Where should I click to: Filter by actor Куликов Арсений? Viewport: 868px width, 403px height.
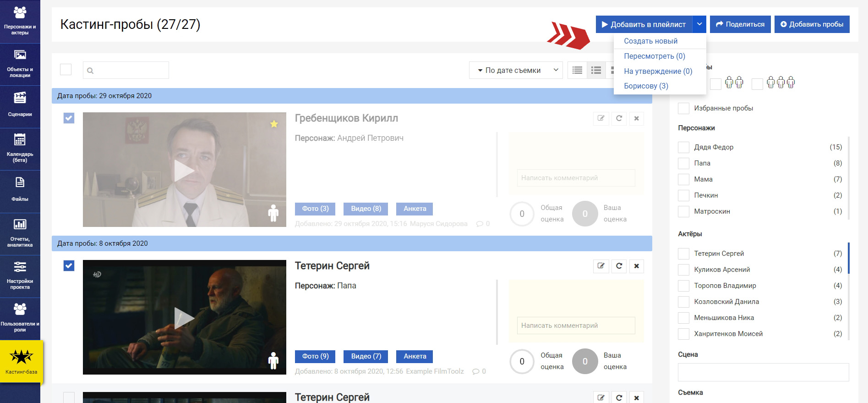pyautogui.click(x=683, y=270)
